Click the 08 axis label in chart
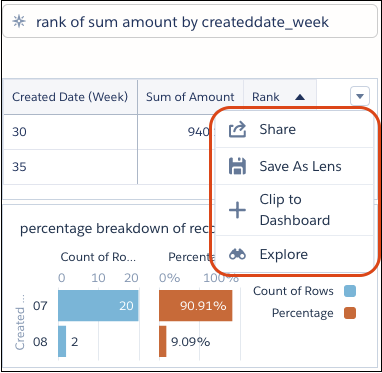 (x=40, y=342)
